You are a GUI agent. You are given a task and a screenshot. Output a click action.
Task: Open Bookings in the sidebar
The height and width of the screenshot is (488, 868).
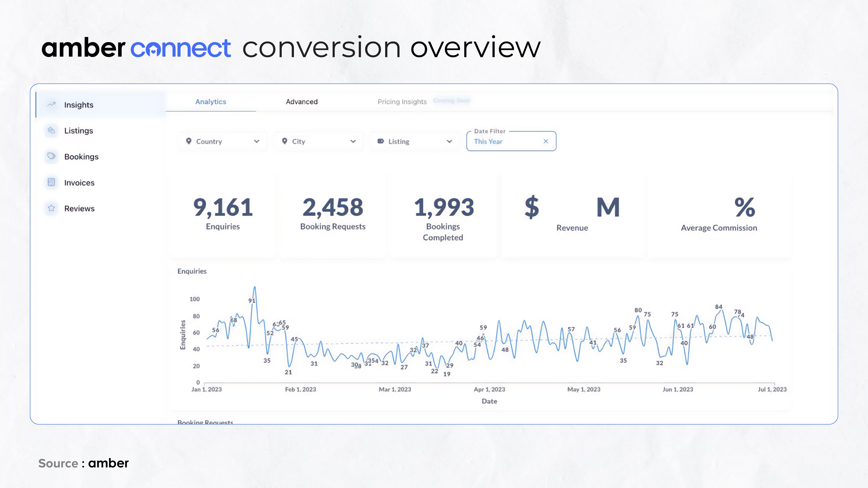pyautogui.click(x=100, y=157)
